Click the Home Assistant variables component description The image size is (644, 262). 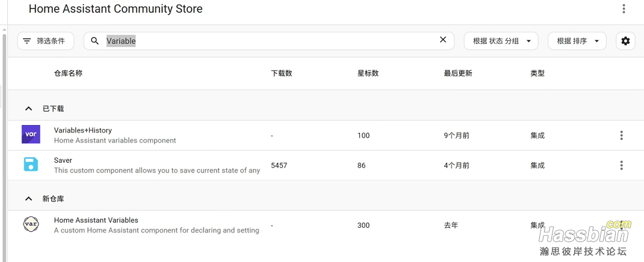pos(115,141)
